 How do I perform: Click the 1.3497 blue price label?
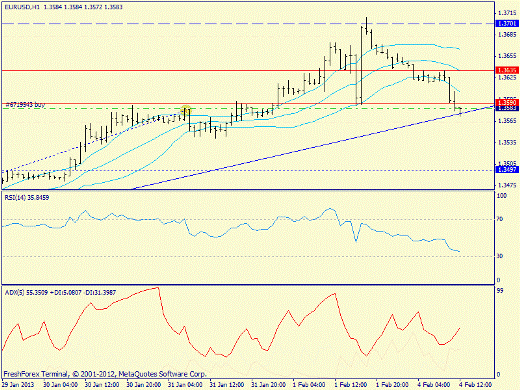507,170
